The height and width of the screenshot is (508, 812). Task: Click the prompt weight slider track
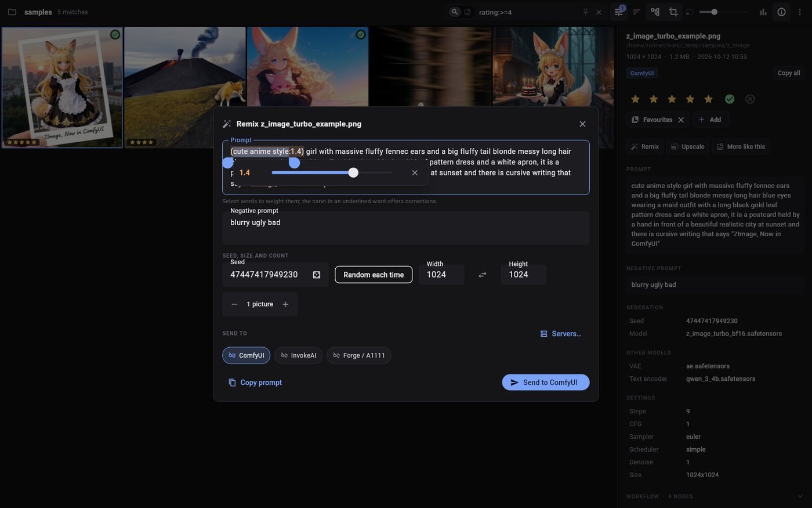tap(331, 172)
